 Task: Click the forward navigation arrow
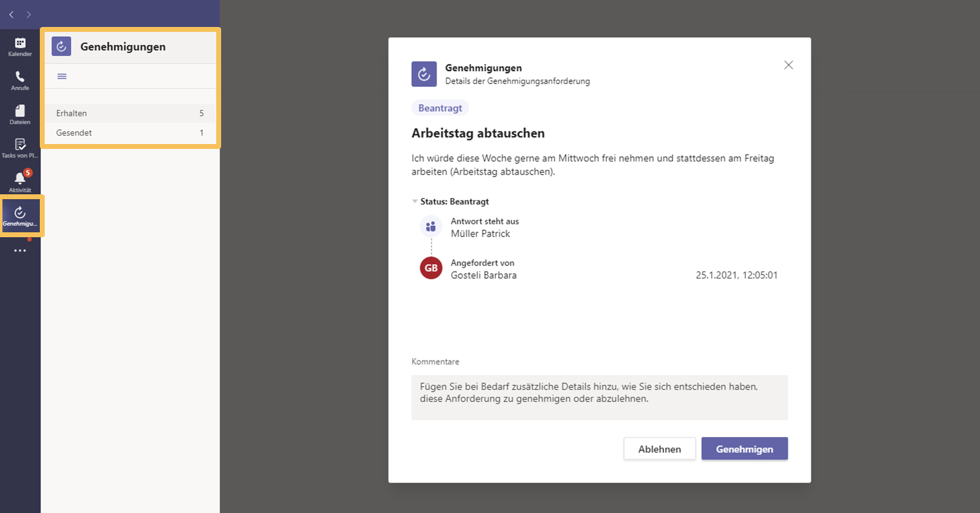(x=28, y=14)
